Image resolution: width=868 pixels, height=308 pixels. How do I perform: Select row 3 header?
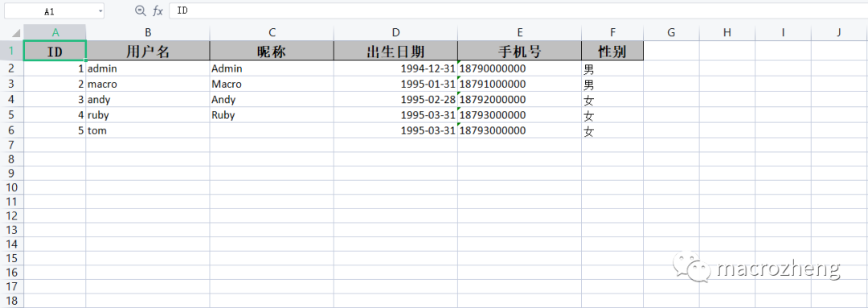(x=11, y=84)
